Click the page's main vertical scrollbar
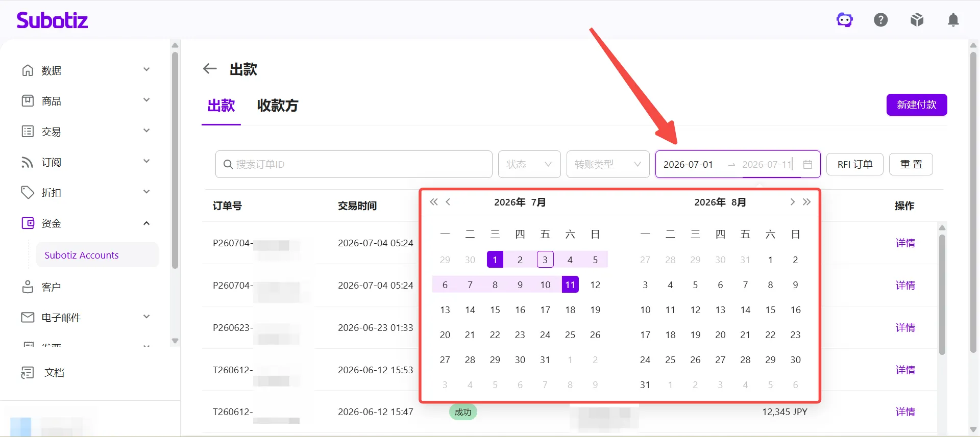980x437 pixels. [x=973, y=202]
